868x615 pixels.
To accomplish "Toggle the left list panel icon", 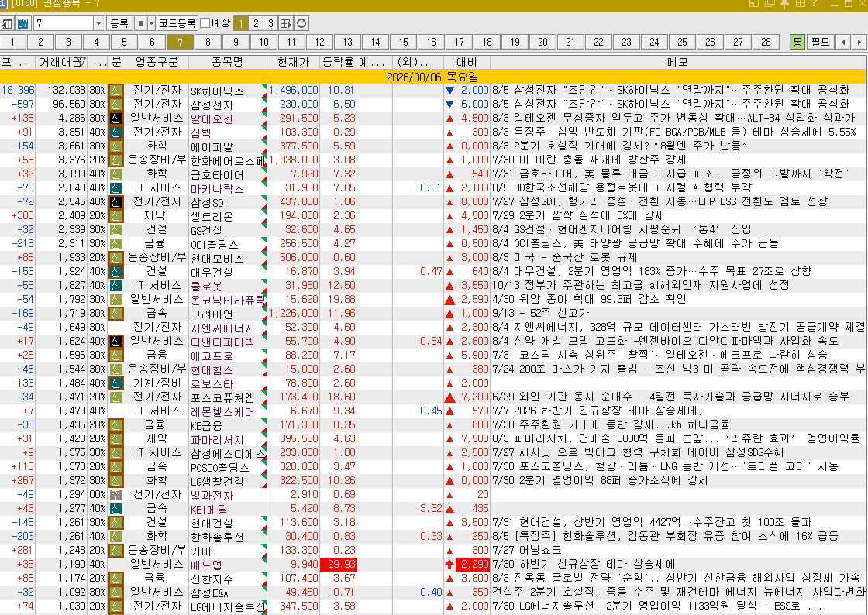I will point(7,23).
